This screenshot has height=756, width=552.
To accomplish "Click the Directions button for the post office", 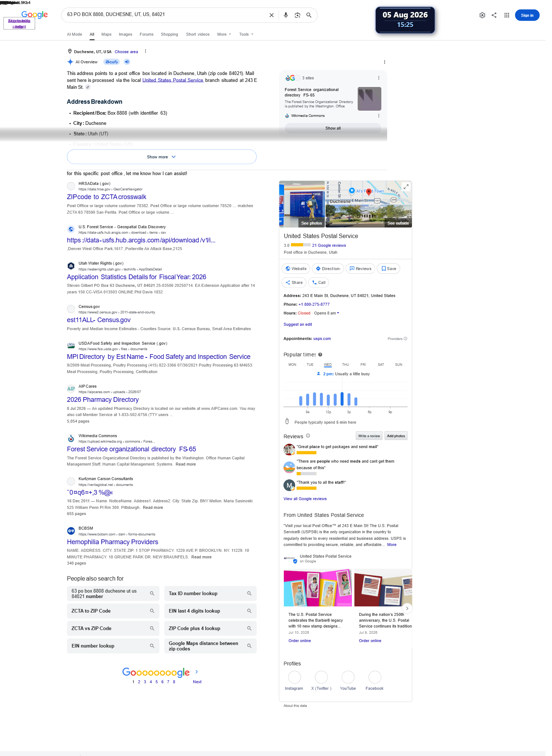I will pos(328,269).
